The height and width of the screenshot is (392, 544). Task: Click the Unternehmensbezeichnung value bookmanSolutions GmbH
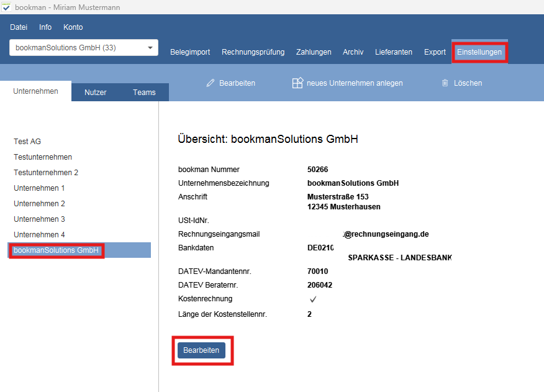click(x=353, y=183)
